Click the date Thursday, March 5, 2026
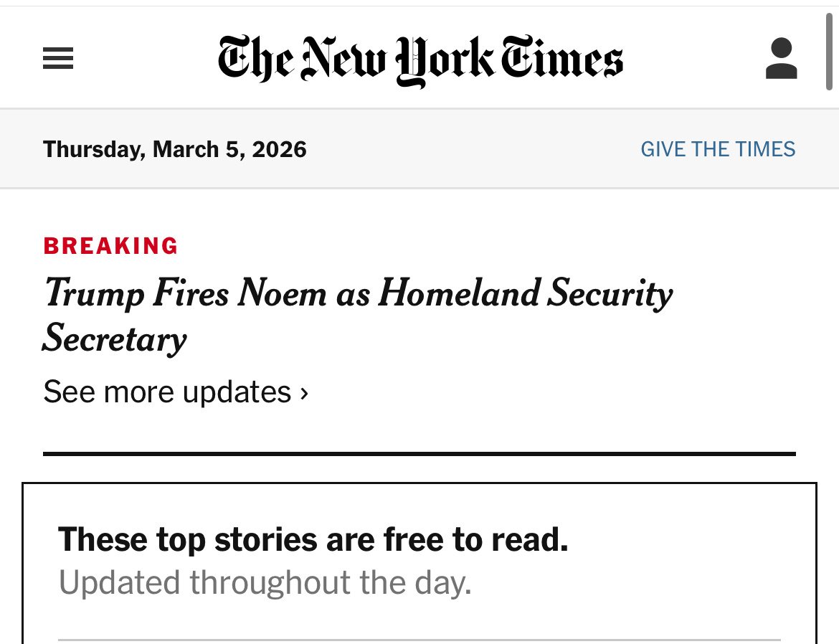Viewport: 839px width, 644px height. pyautogui.click(x=175, y=149)
